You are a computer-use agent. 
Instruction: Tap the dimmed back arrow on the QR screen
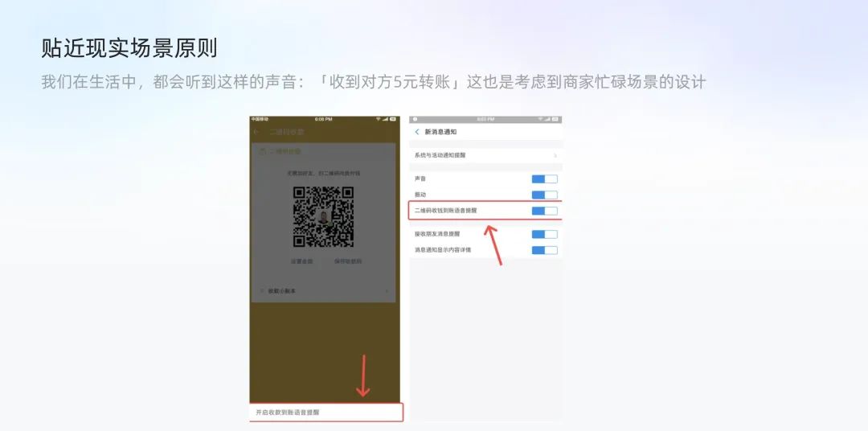tap(256, 132)
